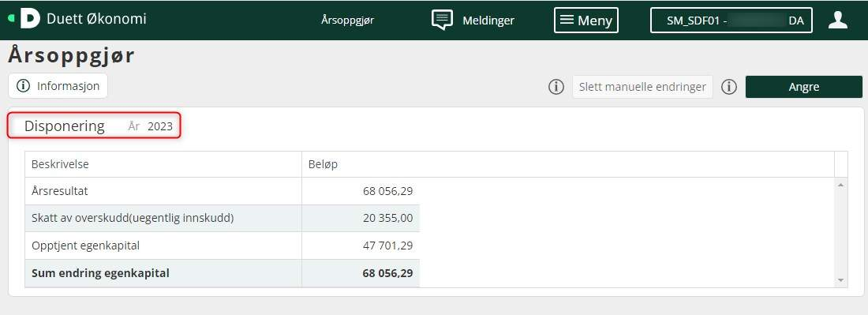868x315 pixels.
Task: Open the Informasjon button
Action: pyautogui.click(x=58, y=86)
